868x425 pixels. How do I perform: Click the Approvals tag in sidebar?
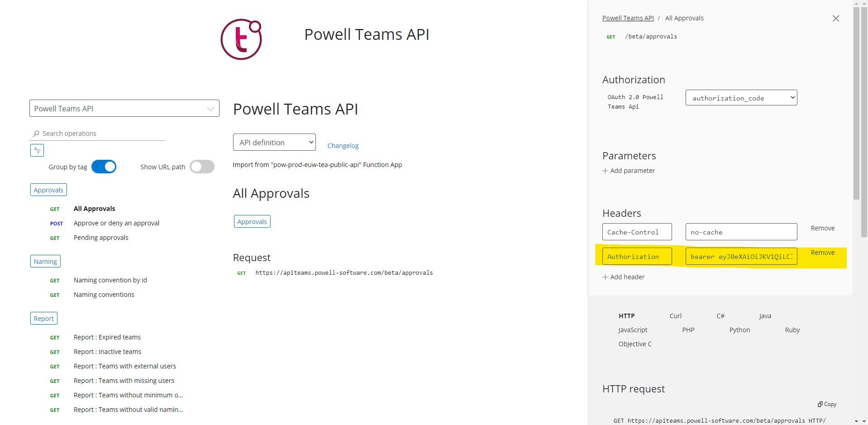pos(48,190)
